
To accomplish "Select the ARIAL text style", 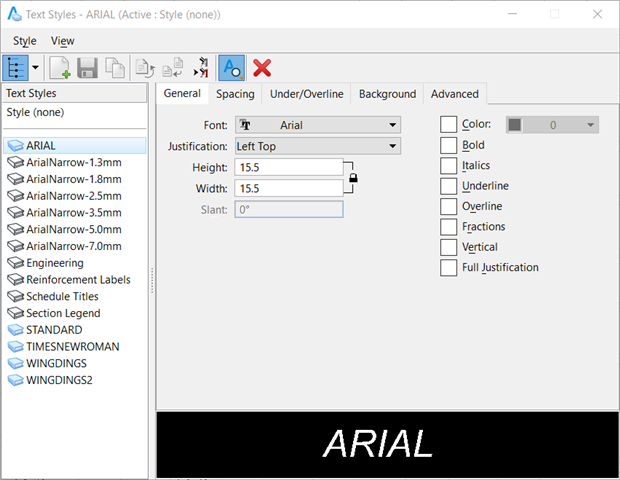I will click(x=75, y=146).
